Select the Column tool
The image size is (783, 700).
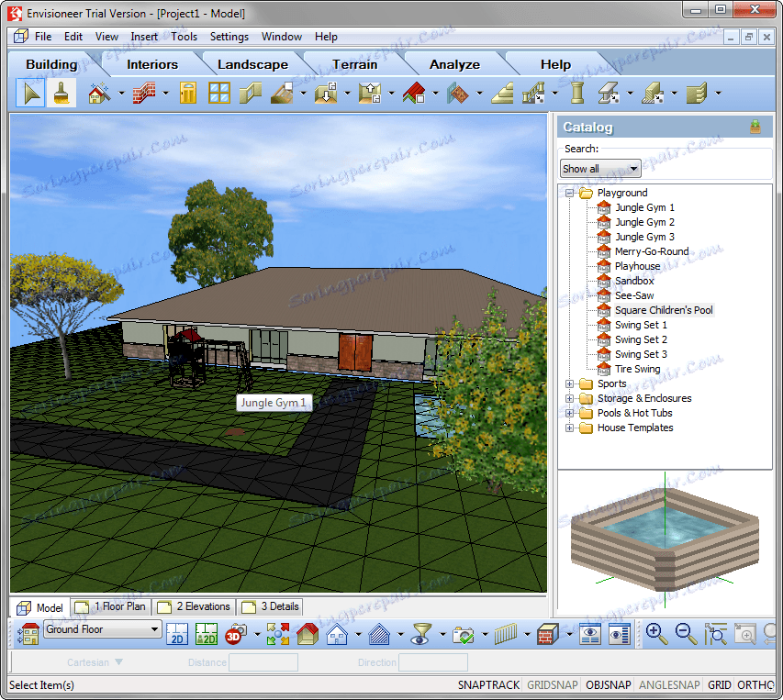[577, 93]
